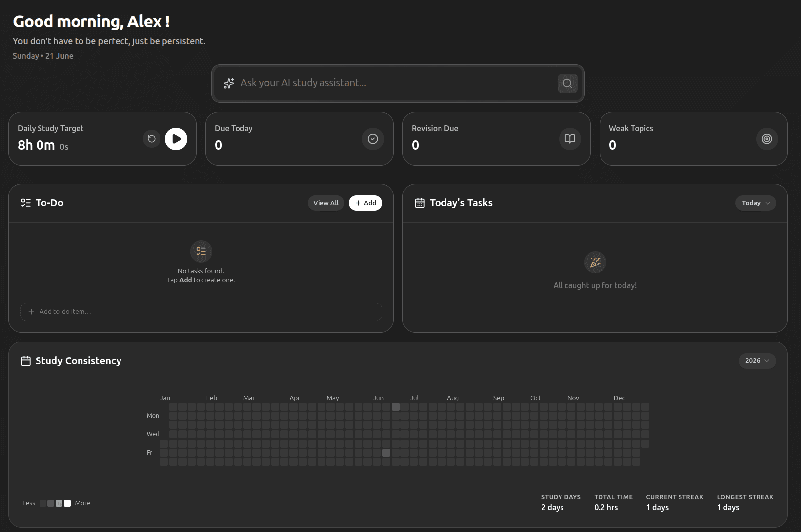Click the search icon in AI assistant bar
The image size is (801, 532).
(567, 83)
